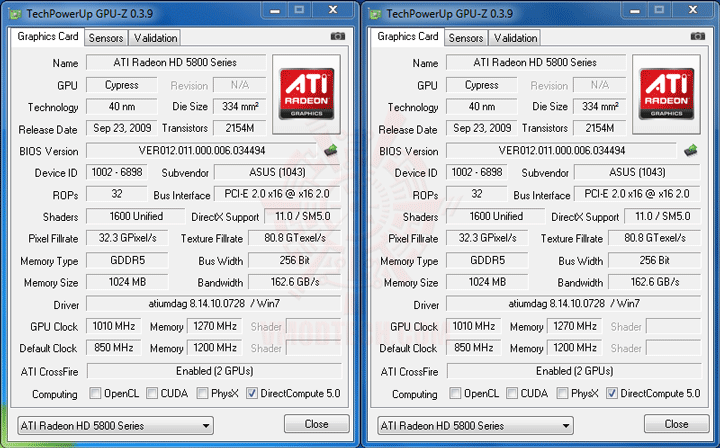
Task: Select Graphics Card tab in left window
Action: (48, 36)
